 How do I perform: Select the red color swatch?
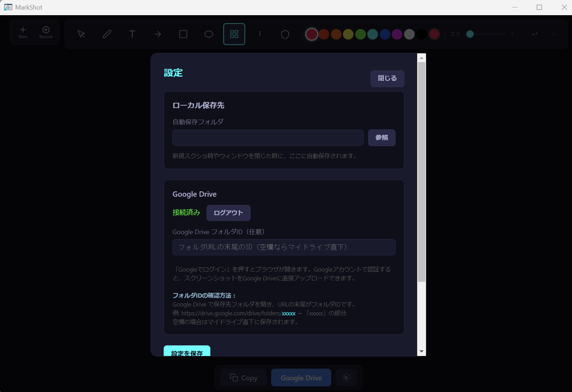pos(311,34)
